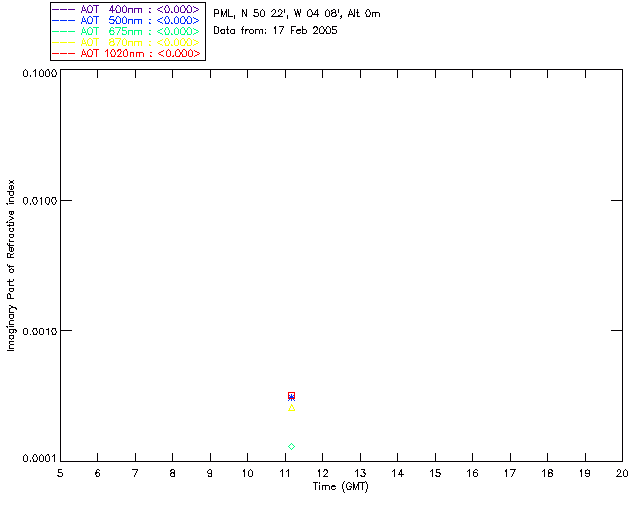Click the 12 tick label on time axis
This screenshot has height=512, width=640.
tap(322, 473)
